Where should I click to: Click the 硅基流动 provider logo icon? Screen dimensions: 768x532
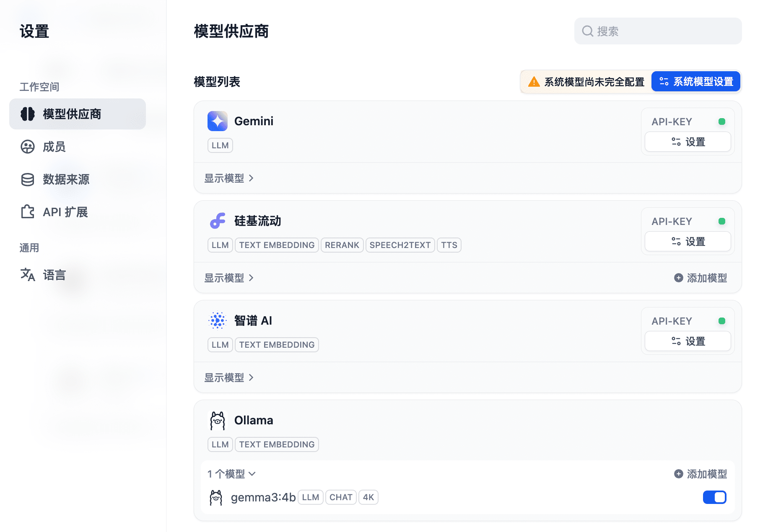pyautogui.click(x=218, y=221)
